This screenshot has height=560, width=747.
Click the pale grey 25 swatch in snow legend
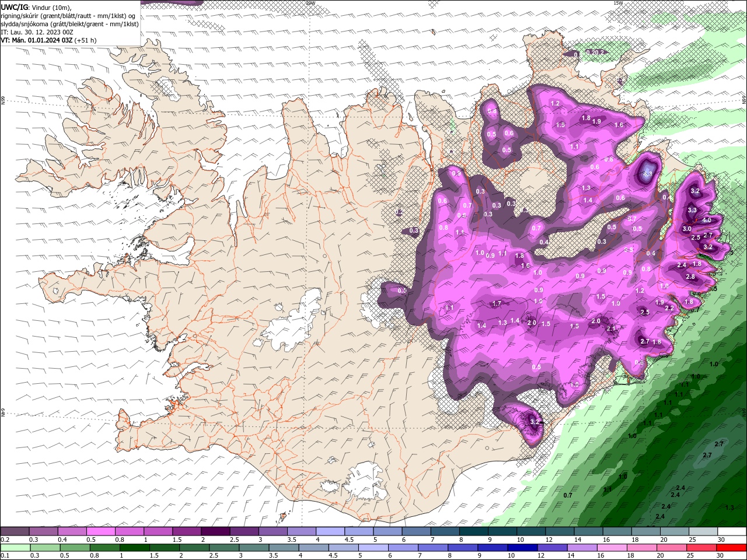(x=703, y=531)
